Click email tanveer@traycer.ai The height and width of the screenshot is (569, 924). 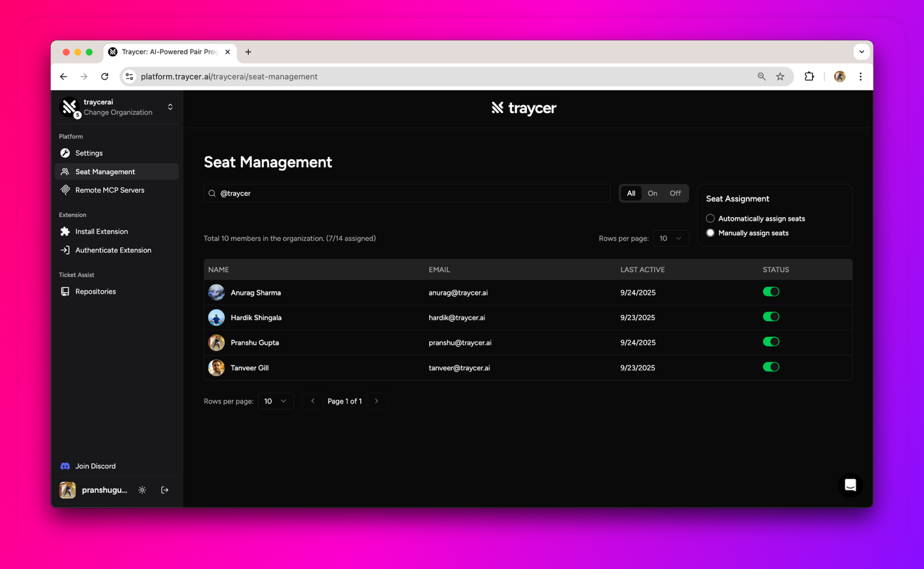click(459, 368)
